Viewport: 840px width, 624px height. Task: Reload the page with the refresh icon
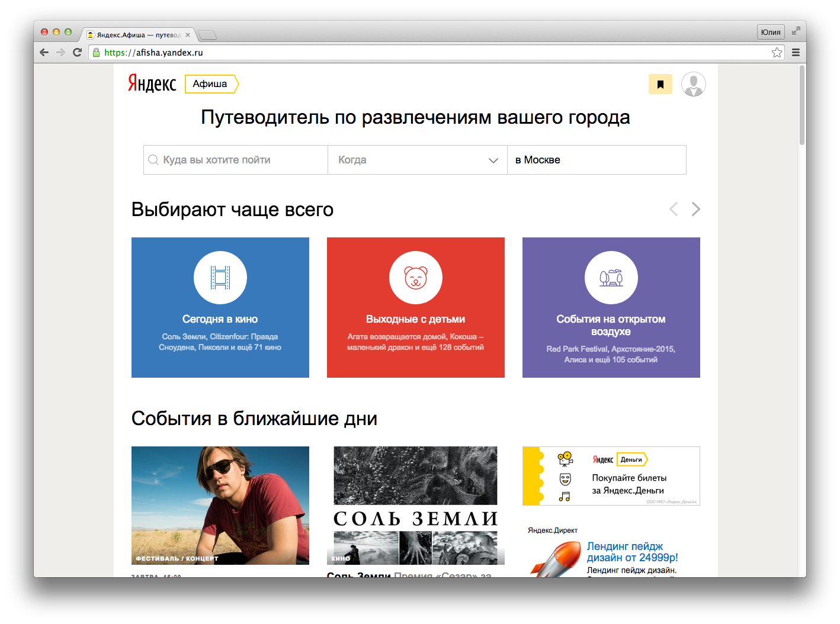pos(77,52)
